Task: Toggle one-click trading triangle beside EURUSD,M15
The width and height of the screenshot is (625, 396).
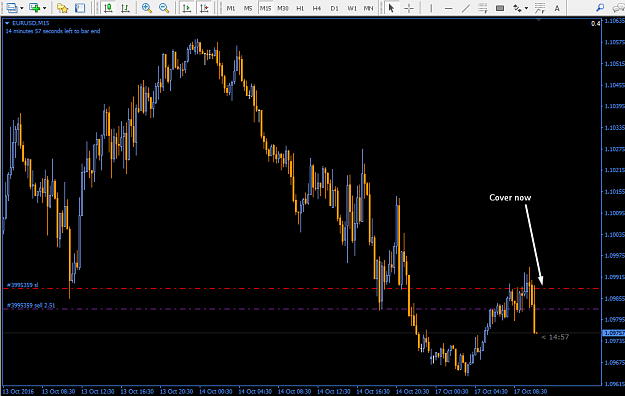Action: [7, 23]
